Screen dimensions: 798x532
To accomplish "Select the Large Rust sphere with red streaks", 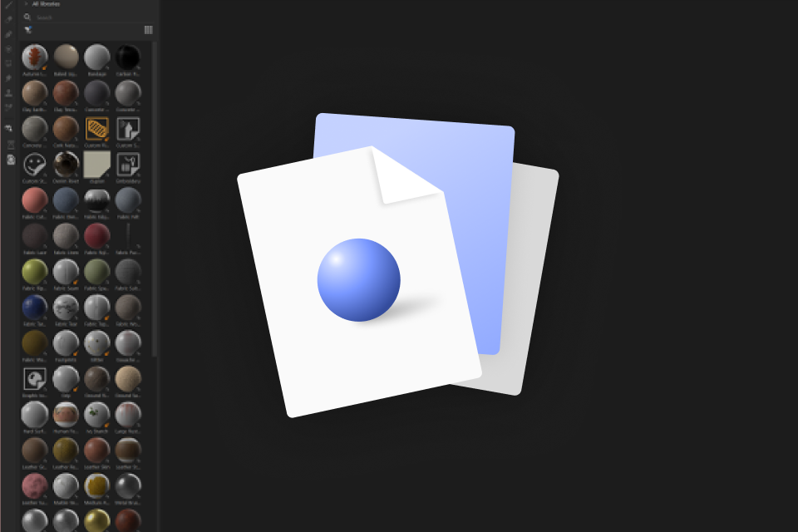I will click(128, 415).
